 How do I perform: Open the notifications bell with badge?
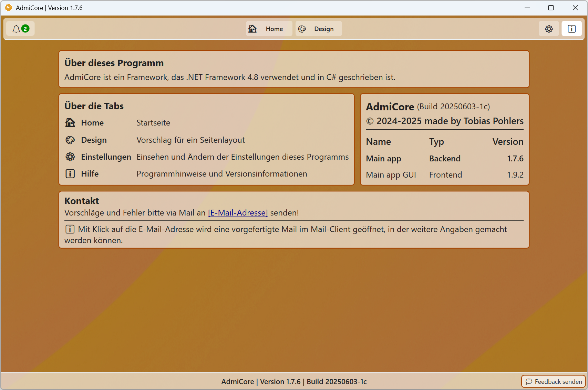point(20,29)
